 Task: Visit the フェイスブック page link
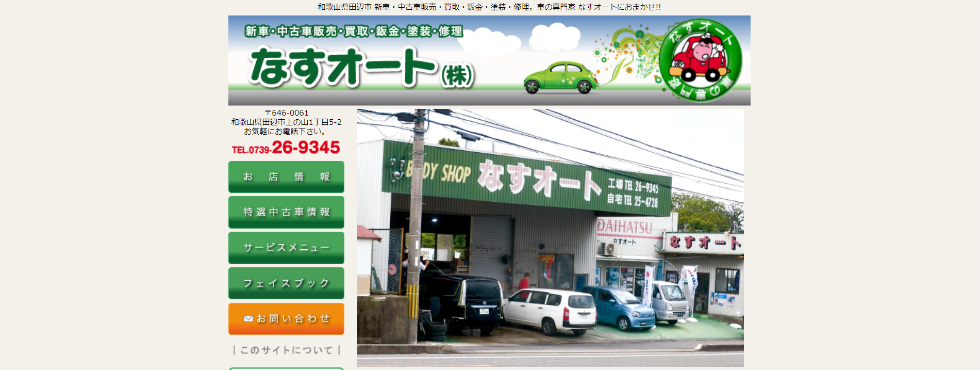tap(286, 283)
